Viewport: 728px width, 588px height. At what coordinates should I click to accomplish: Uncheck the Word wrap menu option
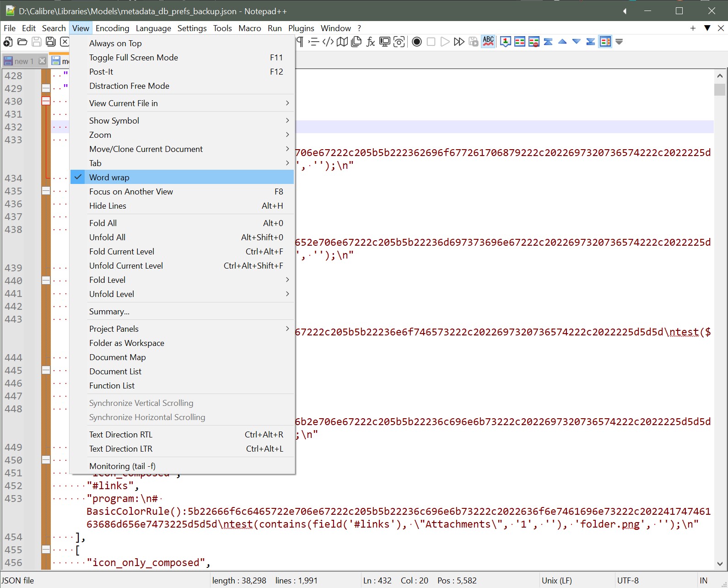click(109, 177)
